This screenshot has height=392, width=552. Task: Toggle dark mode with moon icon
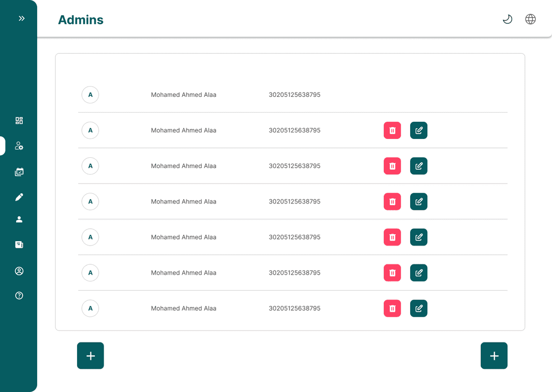(x=507, y=19)
